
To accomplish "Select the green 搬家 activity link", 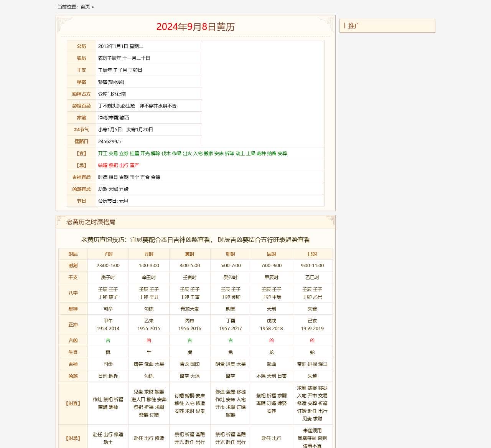I will tap(208, 154).
